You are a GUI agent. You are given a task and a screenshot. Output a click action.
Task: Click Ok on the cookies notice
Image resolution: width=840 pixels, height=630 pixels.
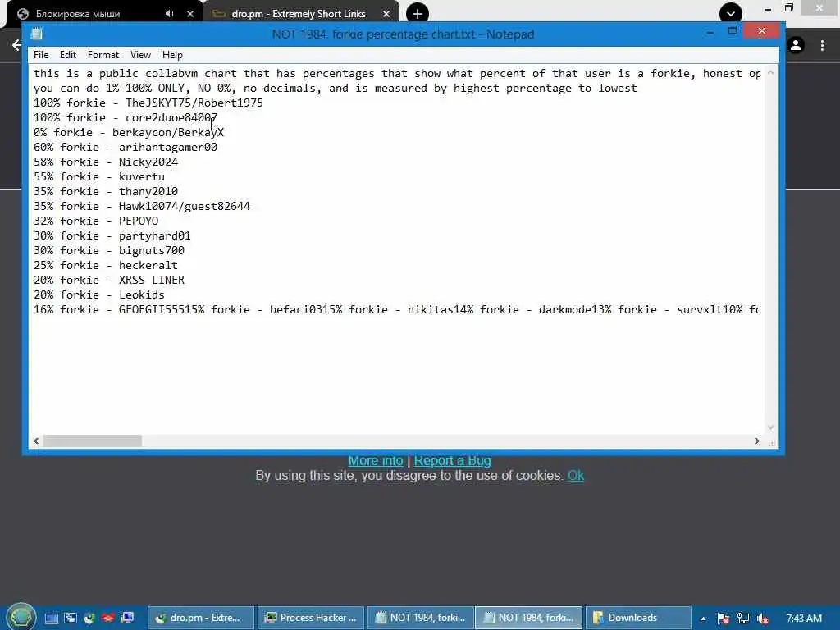[x=576, y=476]
